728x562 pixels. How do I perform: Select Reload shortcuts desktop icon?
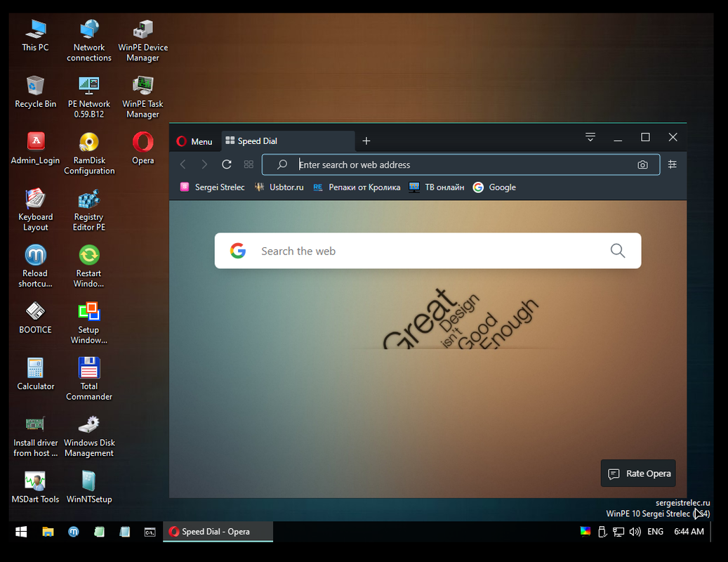(x=35, y=266)
